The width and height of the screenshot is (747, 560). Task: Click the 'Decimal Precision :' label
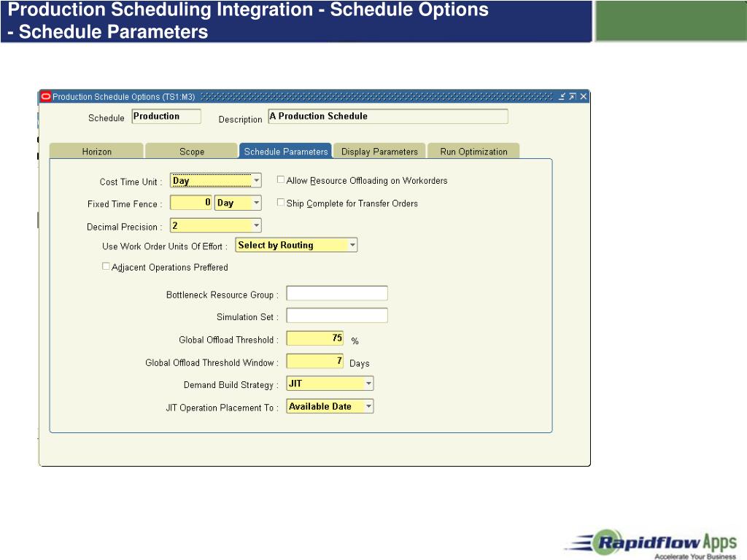124,227
